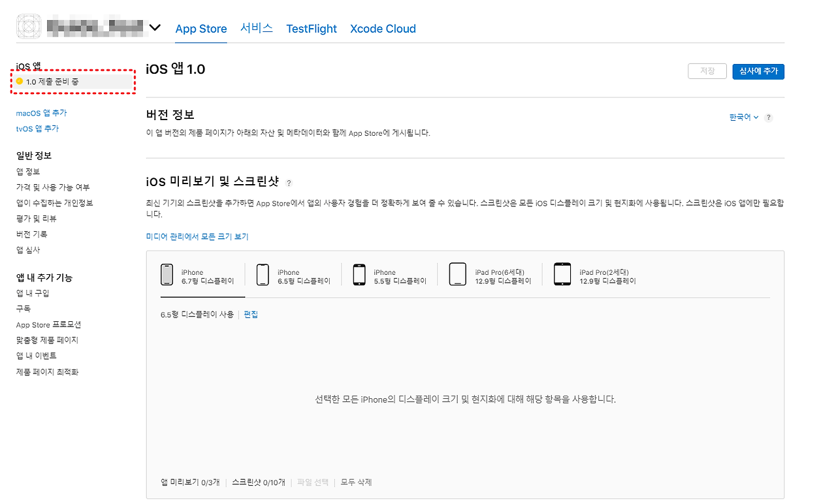Select iPhone 6.5형 디스플레이 device icon
This screenshot has width=836, height=504.
tap(263, 274)
